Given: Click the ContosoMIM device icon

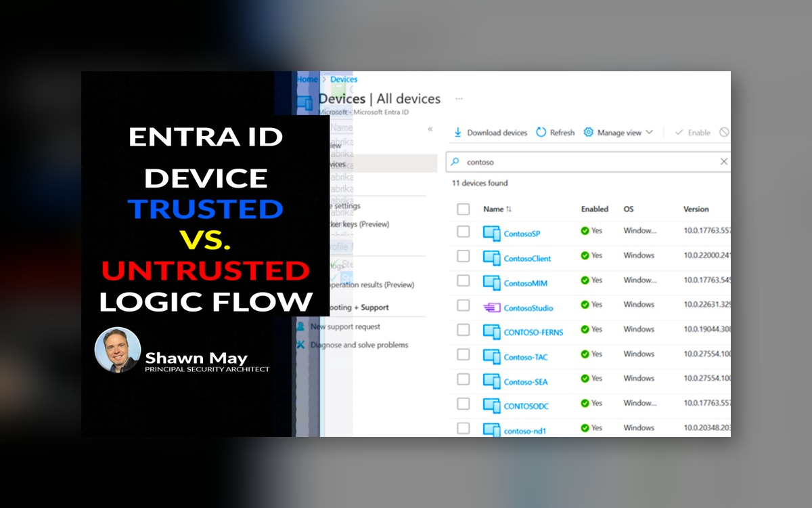Looking at the screenshot, I should [x=492, y=282].
